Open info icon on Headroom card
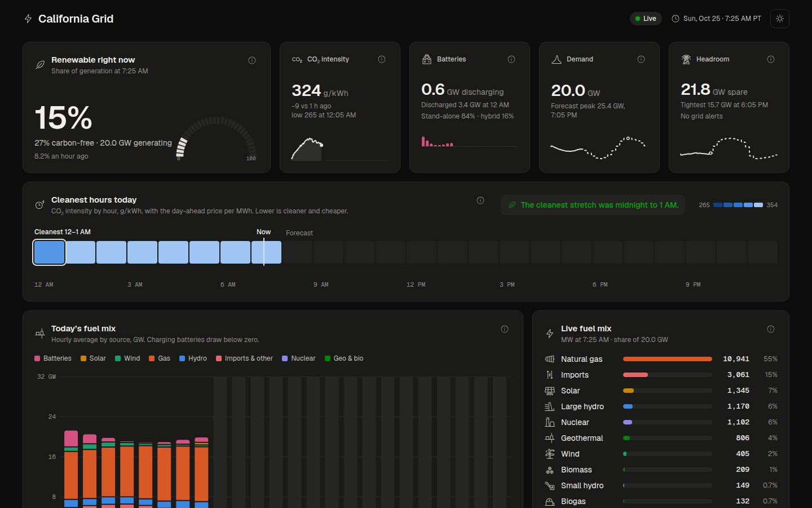 pos(771,59)
